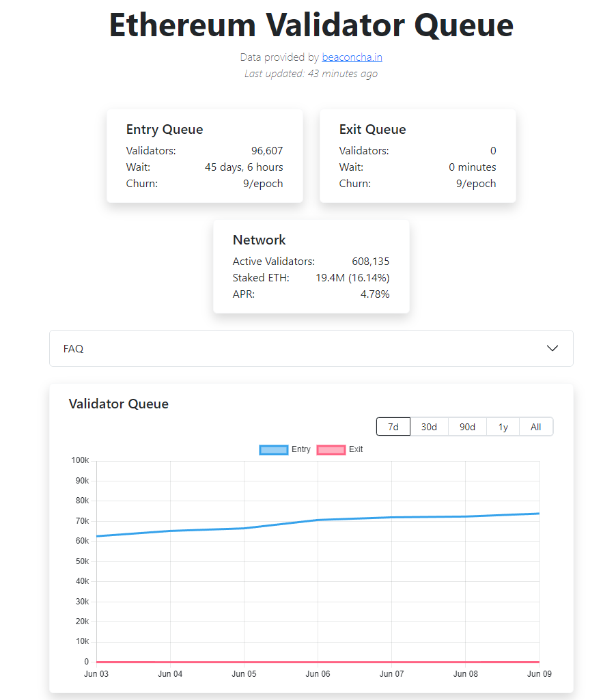
Task: Select the 1y time range
Action: pyautogui.click(x=503, y=427)
